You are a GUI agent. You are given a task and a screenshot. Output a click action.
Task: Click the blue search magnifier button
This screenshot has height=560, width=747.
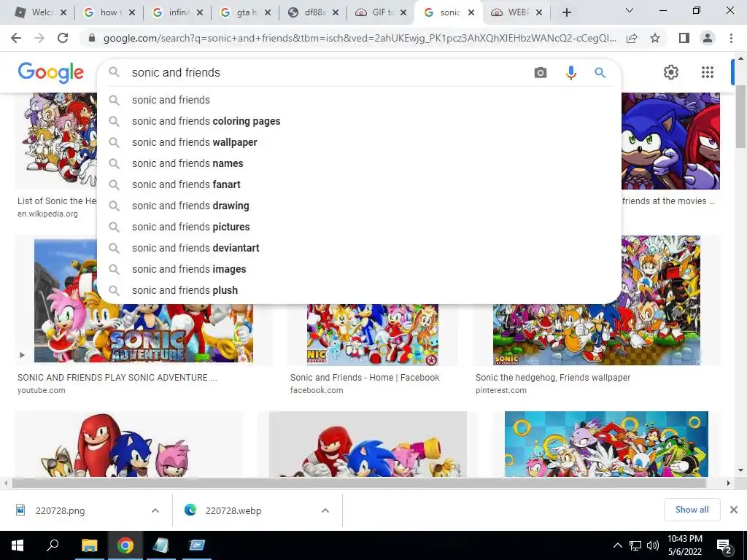600,72
